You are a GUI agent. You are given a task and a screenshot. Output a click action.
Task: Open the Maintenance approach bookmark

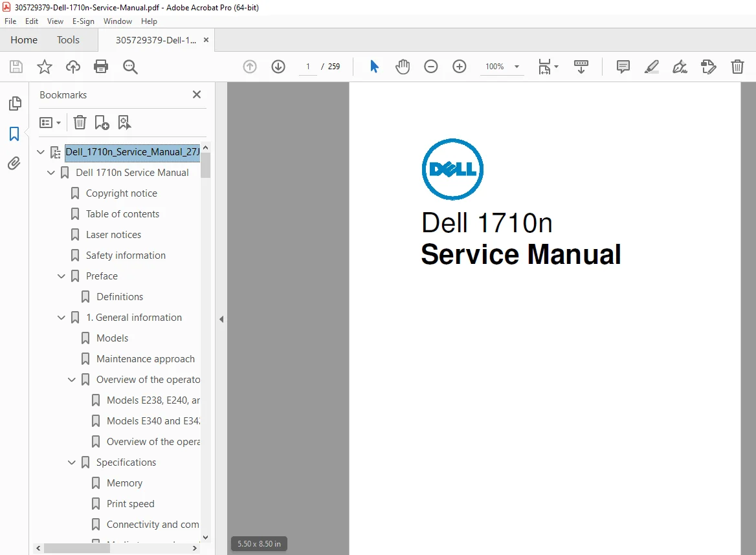point(146,359)
